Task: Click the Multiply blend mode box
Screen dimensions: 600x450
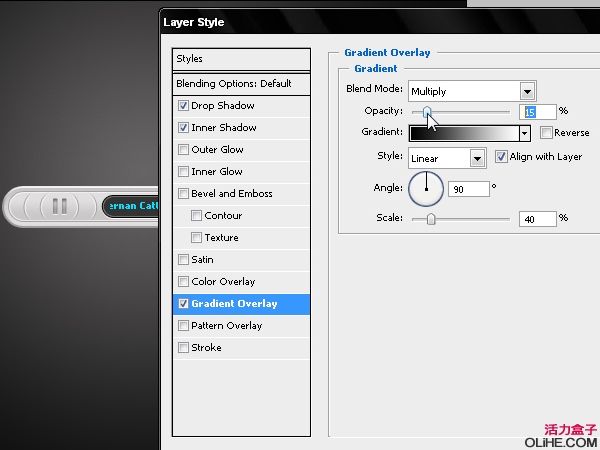Action: (x=472, y=91)
